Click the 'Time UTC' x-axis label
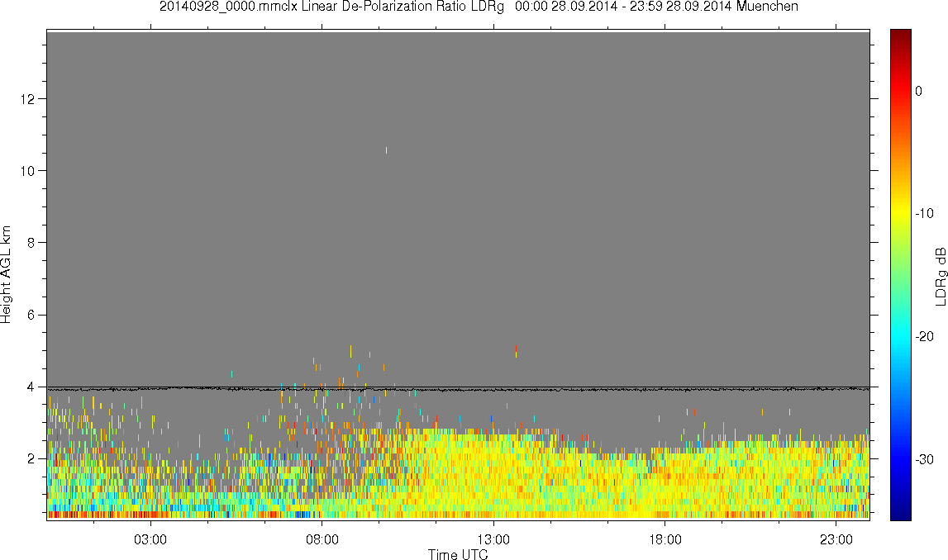Image resolution: width=948 pixels, height=560 pixels. coord(458,554)
